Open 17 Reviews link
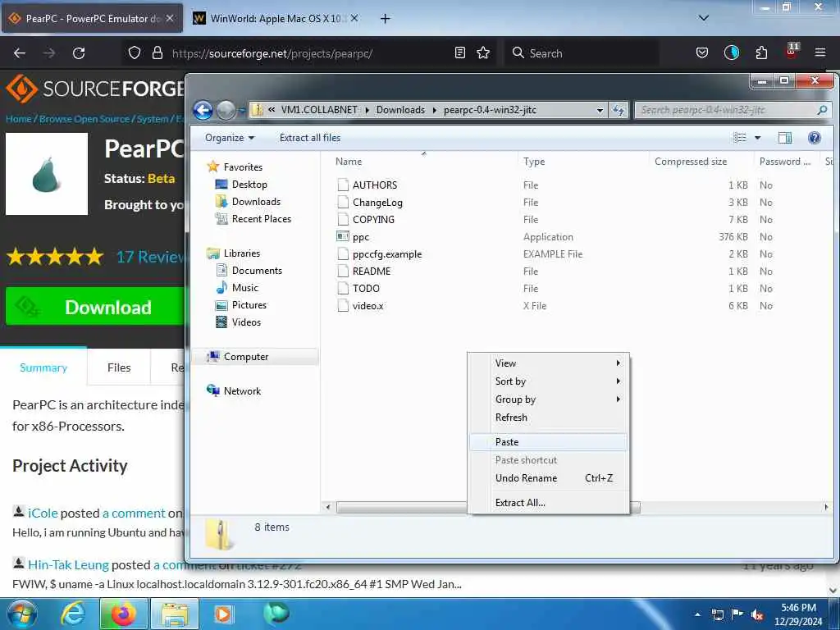The height and width of the screenshot is (630, 840). point(151,257)
